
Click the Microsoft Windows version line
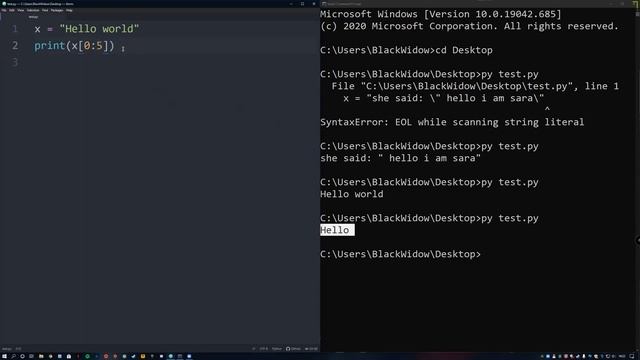click(441, 14)
